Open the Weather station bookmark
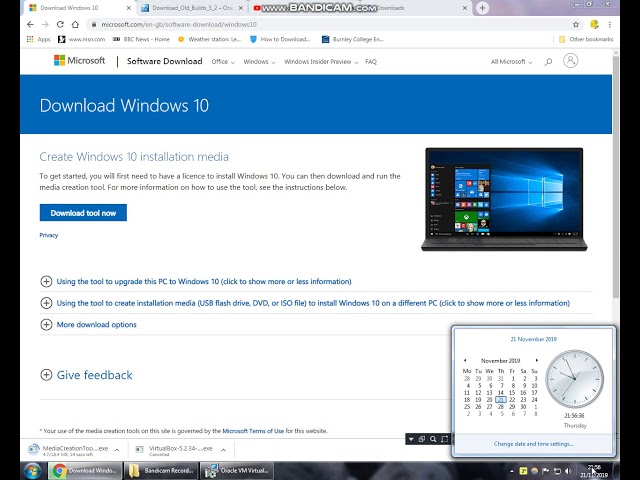 point(209,39)
